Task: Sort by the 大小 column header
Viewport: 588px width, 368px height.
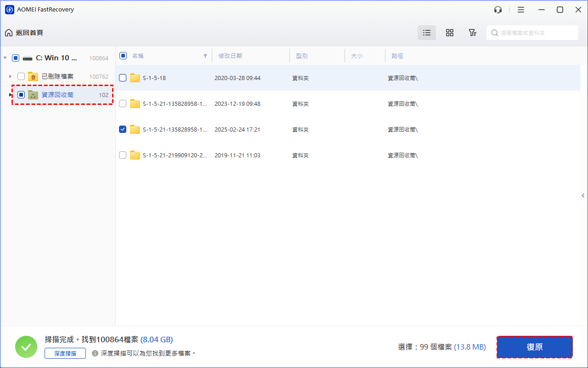Action: point(357,56)
